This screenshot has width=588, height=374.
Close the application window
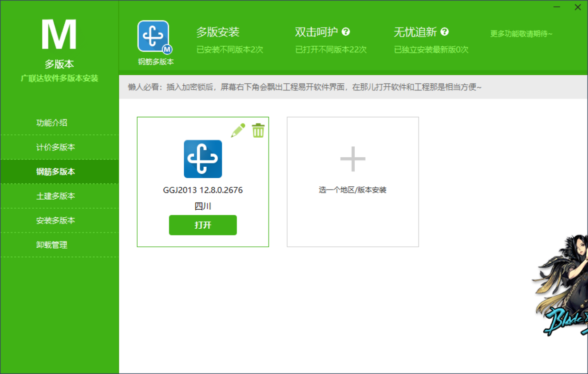tap(578, 7)
